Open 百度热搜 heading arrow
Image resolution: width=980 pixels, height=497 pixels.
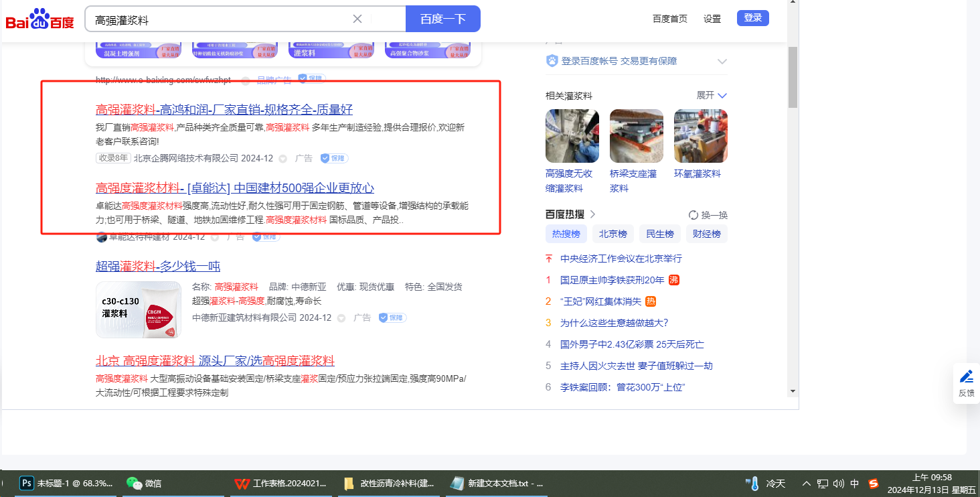tap(593, 214)
